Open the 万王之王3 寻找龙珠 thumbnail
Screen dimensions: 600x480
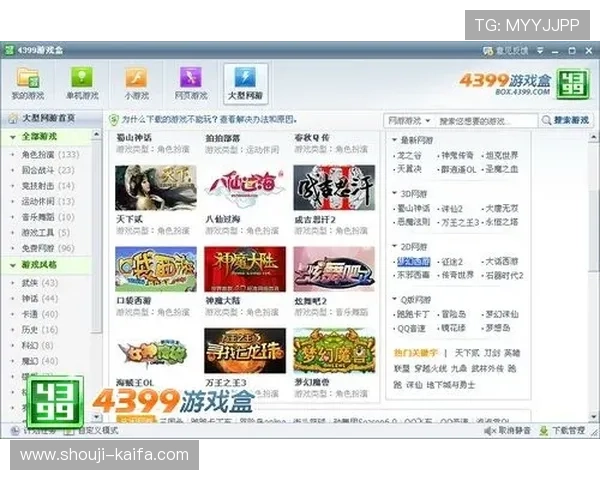point(245,351)
